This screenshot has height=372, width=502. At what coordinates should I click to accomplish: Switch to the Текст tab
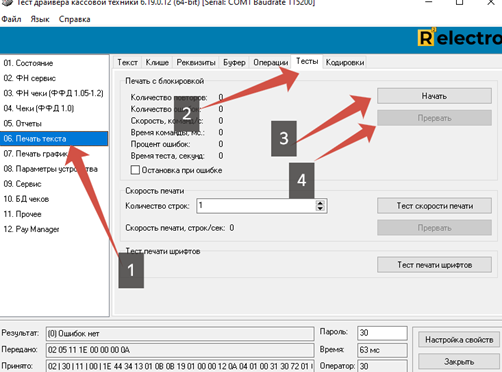tap(127, 62)
